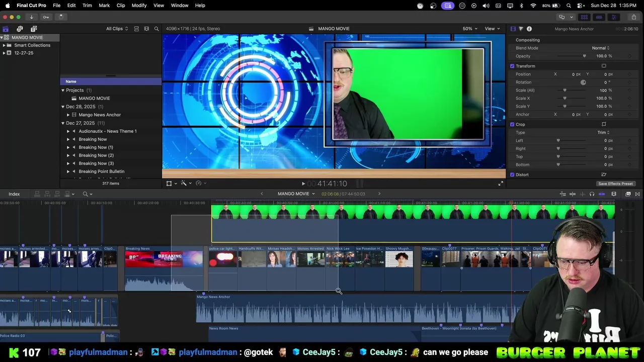Open the Blend Mode Normal dropdown
Image resolution: width=644 pixels, height=362 pixels.
point(601,48)
